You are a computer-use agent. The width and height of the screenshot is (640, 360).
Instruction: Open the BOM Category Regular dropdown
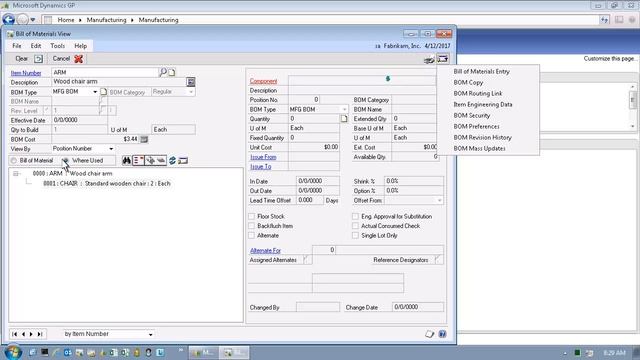pyautogui.click(x=191, y=92)
